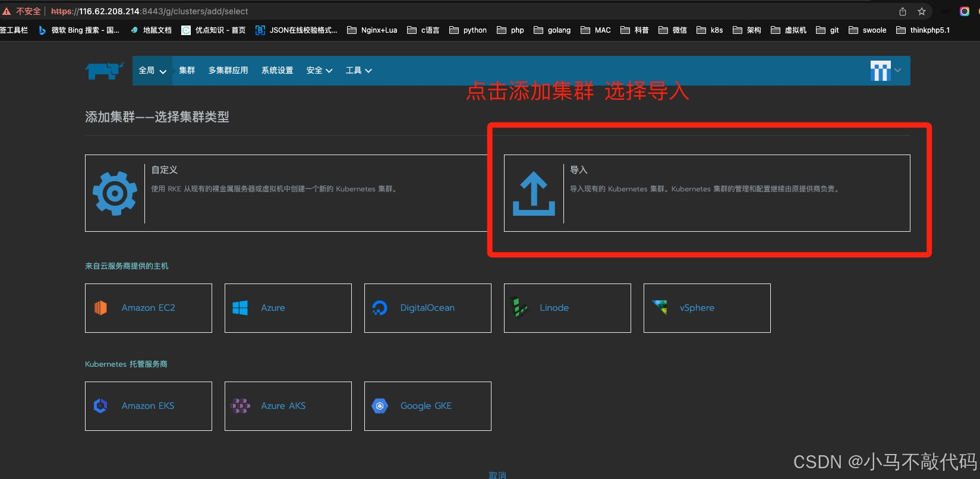
Task: Click the 来自云服务商提供的主机 heading
Action: pos(127,266)
